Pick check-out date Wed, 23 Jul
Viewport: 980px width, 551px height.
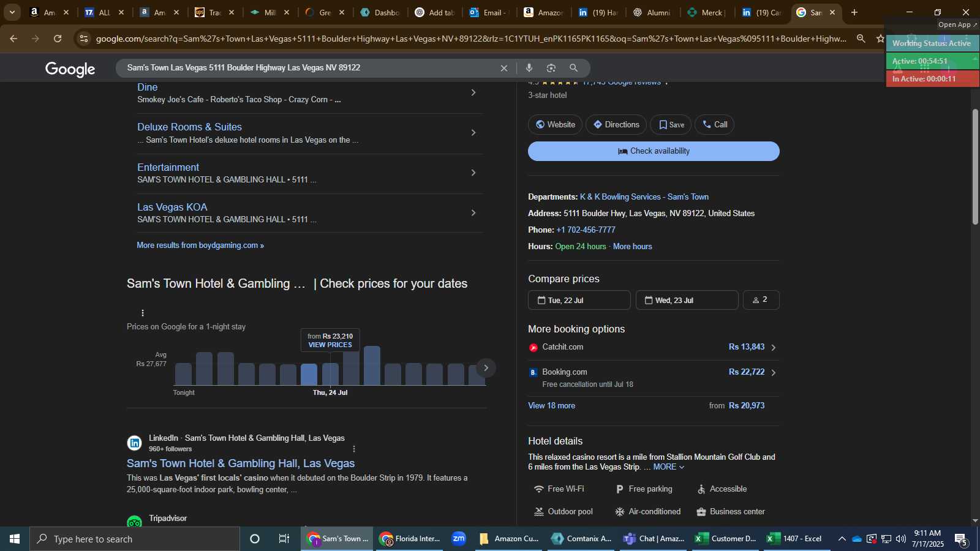click(687, 300)
